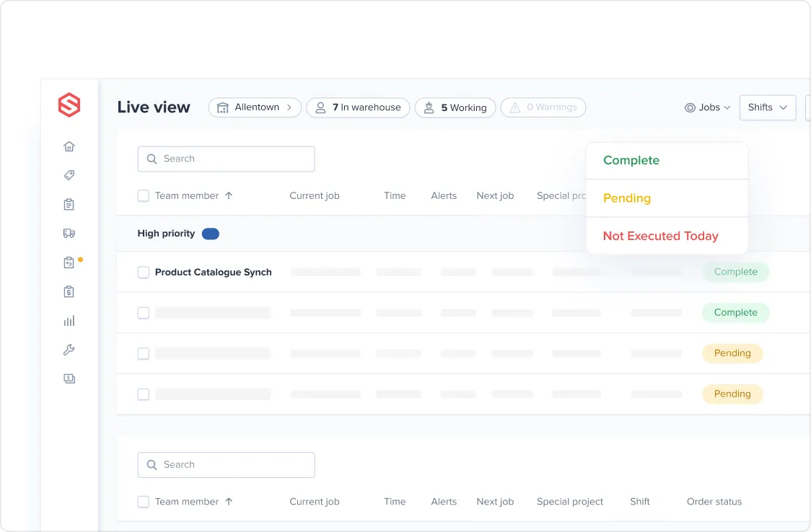Click the 7 In warehouse filter
Viewport: 811px width, 532px height.
358,107
